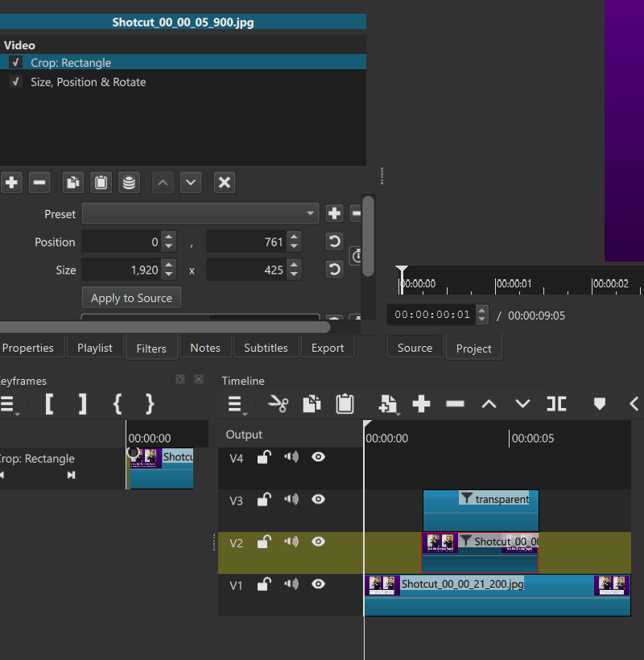Open the Preset dropdown

tap(200, 214)
